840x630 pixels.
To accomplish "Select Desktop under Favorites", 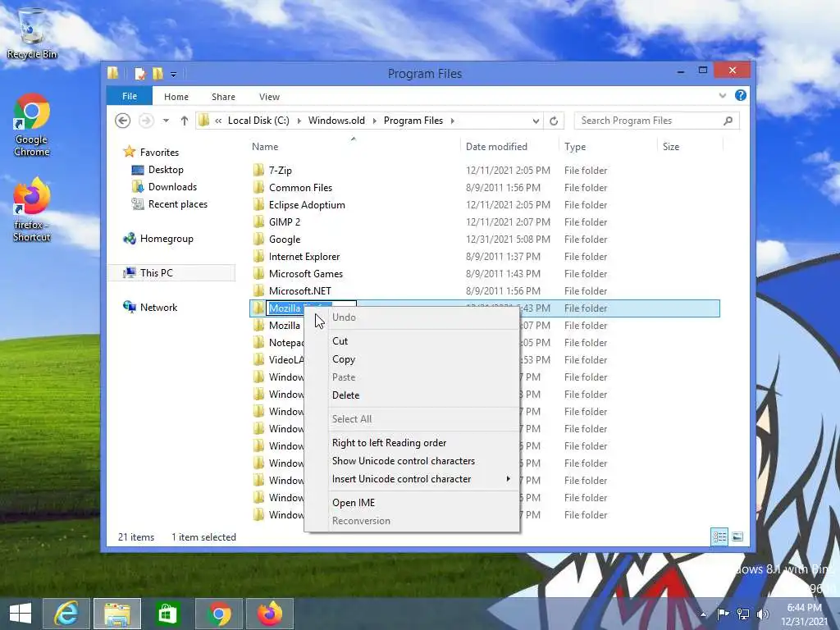I will click(166, 170).
